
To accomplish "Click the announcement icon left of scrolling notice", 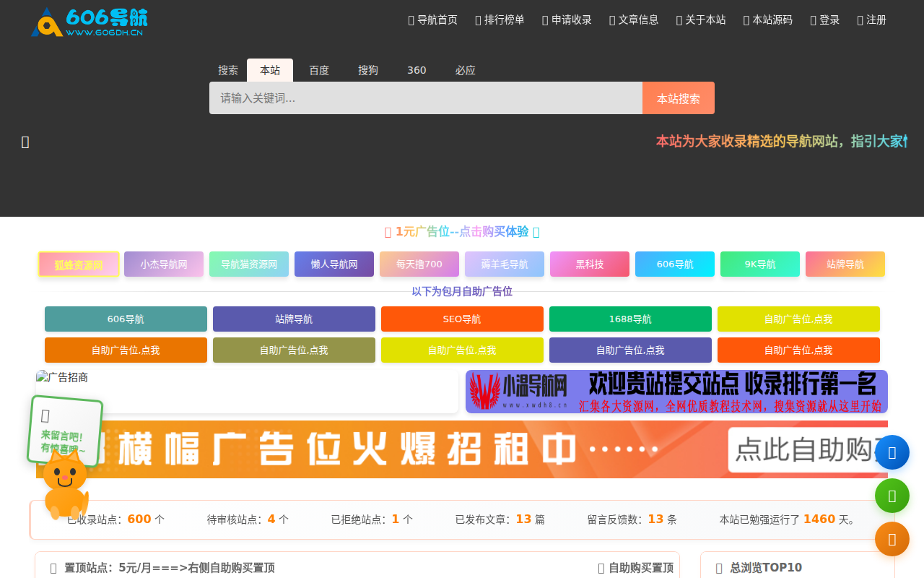I will coord(25,142).
